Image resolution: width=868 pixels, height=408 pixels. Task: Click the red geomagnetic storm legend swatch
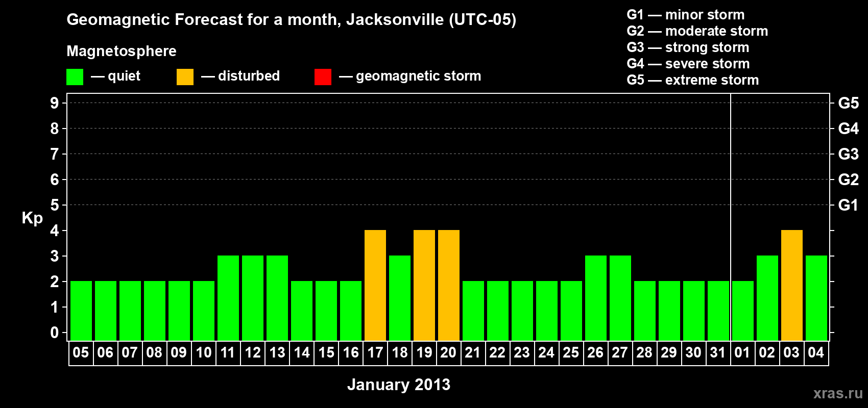323,77
